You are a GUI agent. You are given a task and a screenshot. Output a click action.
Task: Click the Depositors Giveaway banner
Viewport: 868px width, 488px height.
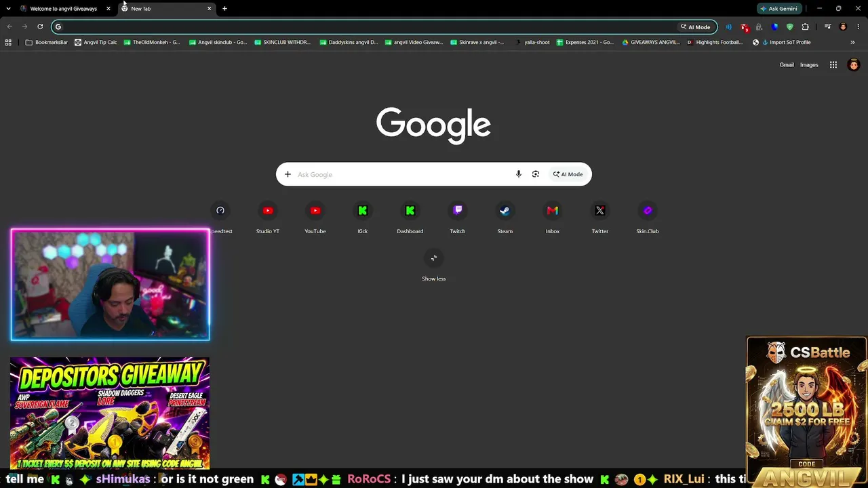[110, 413]
